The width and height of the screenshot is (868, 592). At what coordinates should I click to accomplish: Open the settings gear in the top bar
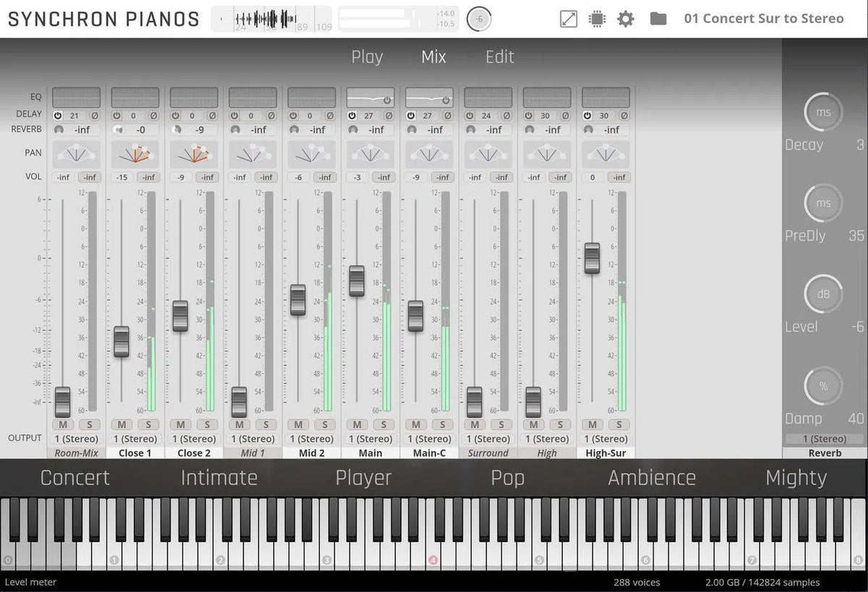click(625, 19)
